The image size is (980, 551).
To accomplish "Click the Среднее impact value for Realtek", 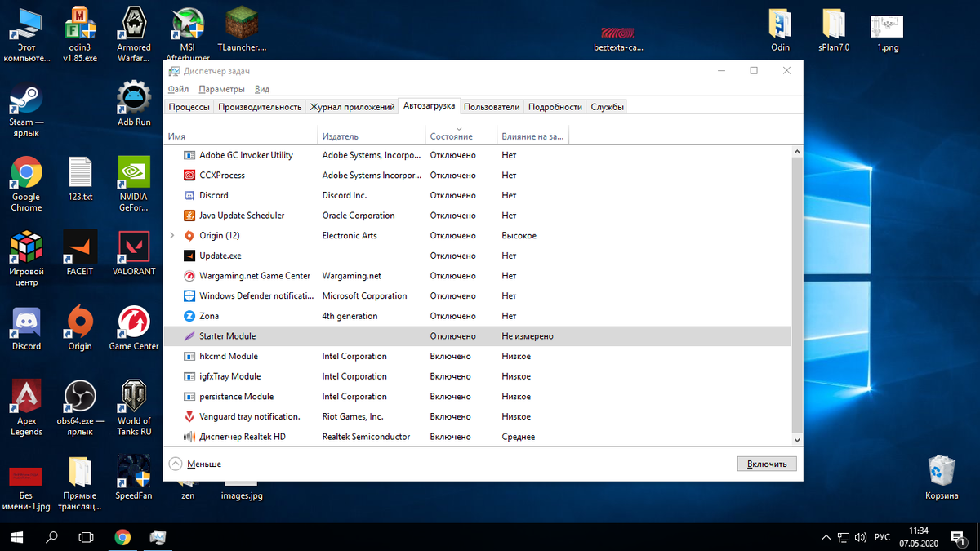I will 519,437.
